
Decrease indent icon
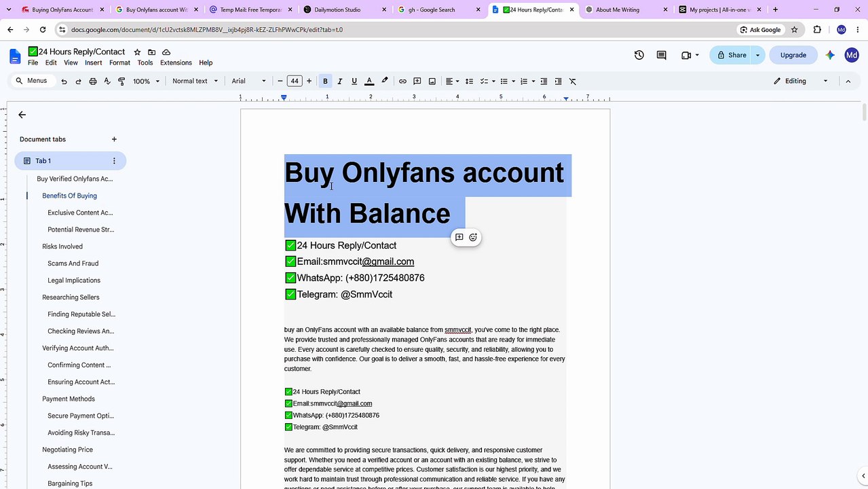[x=544, y=81]
